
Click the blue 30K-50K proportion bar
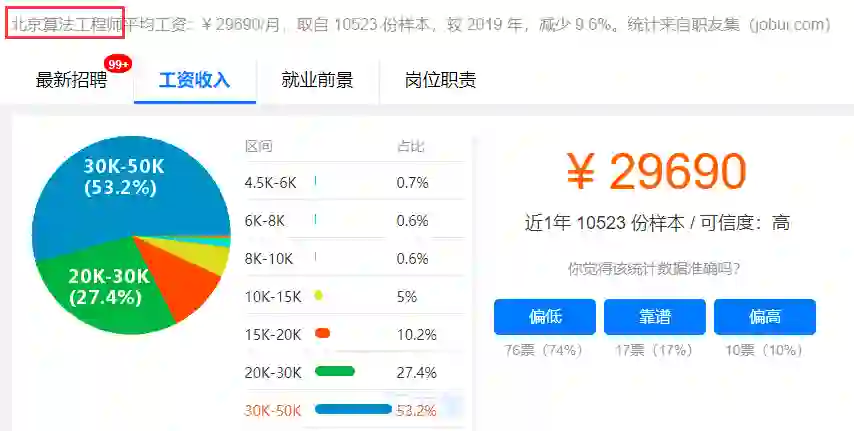353,409
